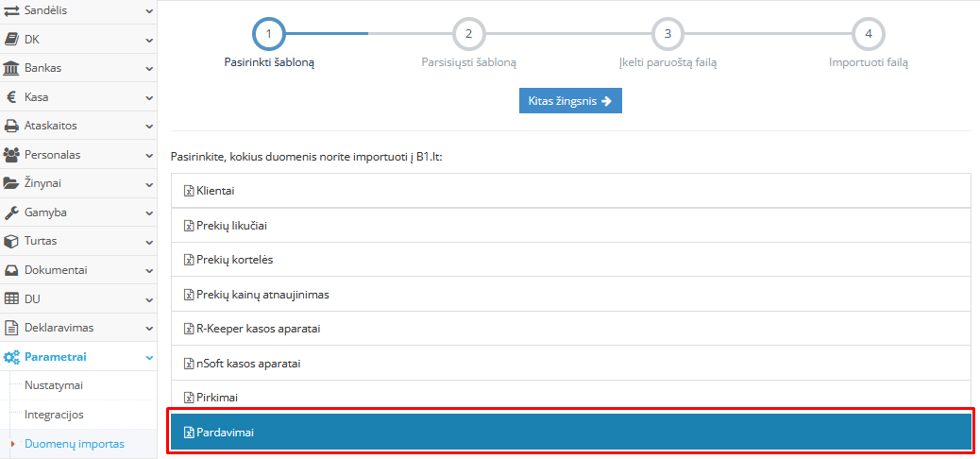The height and width of the screenshot is (459, 980).
Task: Select Duomenų importas menu item
Action: click(75, 444)
